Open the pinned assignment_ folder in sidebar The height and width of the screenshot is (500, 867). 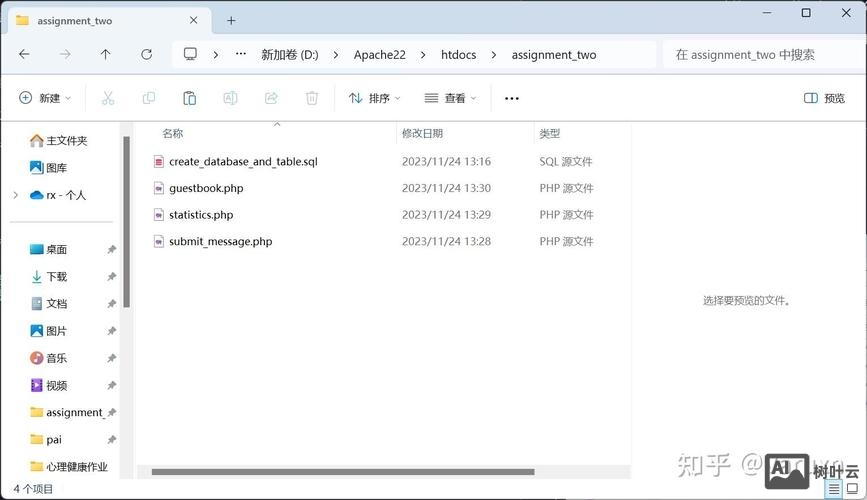pos(66,412)
